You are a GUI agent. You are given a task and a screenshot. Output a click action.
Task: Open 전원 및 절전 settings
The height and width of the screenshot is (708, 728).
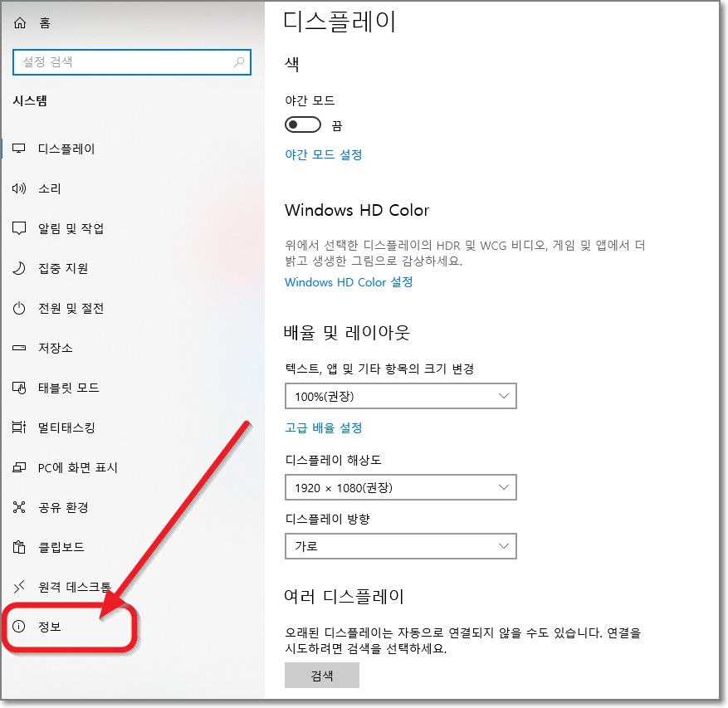pyautogui.click(x=71, y=308)
